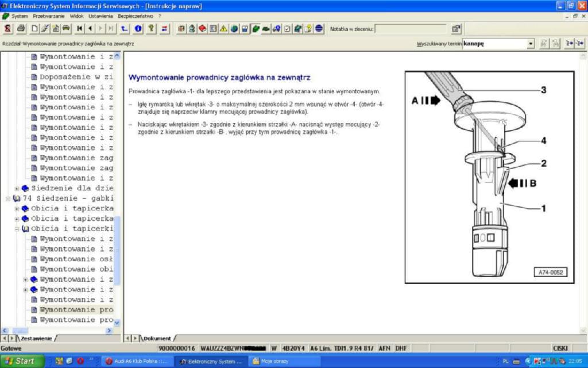Click the tree panel scroll-up arrow
Image resolution: width=588 pixels, height=368 pixels.
(x=117, y=56)
